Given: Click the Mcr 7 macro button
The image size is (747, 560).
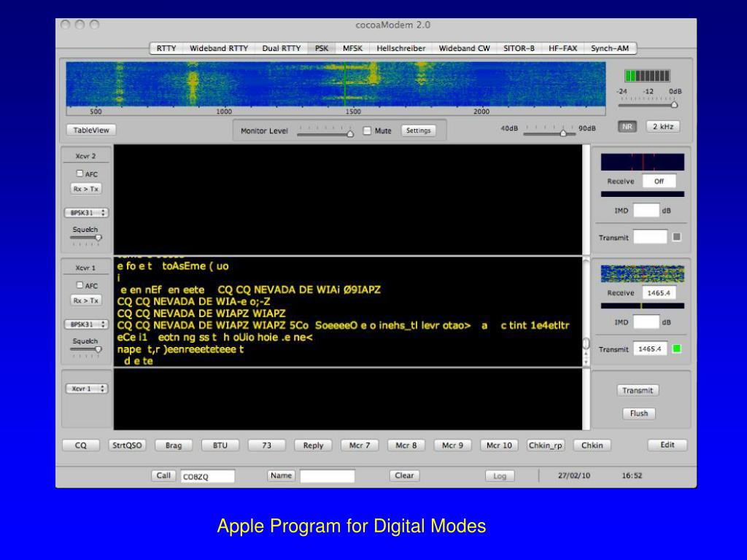Looking at the screenshot, I should pos(360,446).
